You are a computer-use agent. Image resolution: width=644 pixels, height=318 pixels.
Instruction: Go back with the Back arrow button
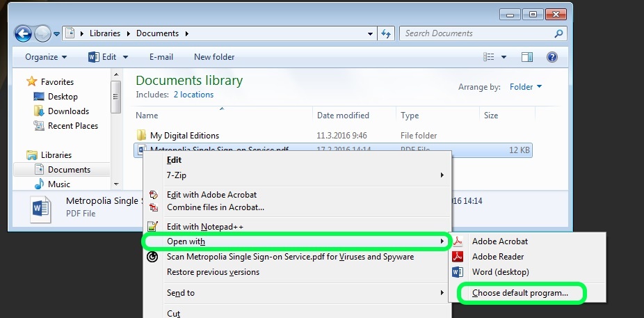pos(24,33)
